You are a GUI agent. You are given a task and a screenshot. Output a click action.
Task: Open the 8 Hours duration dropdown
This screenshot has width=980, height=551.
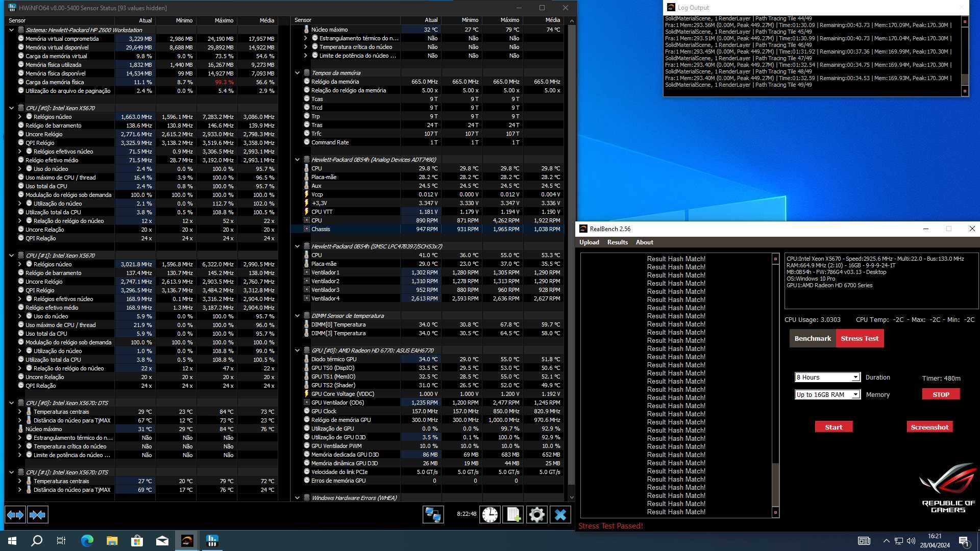click(x=827, y=378)
